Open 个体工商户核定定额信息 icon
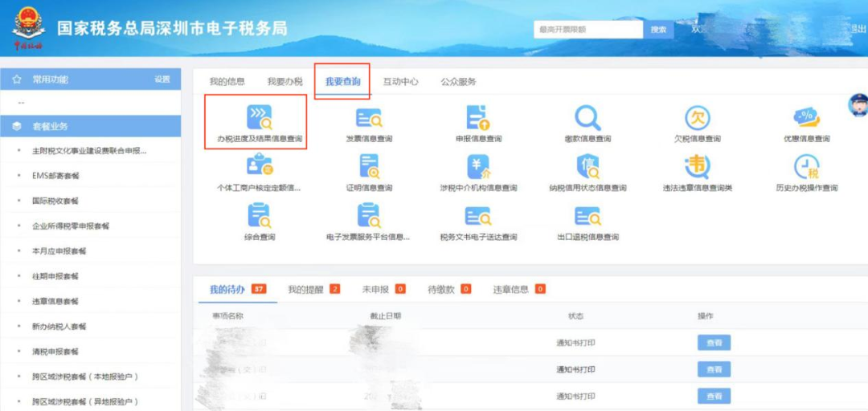This screenshot has width=868, height=411. 259,166
